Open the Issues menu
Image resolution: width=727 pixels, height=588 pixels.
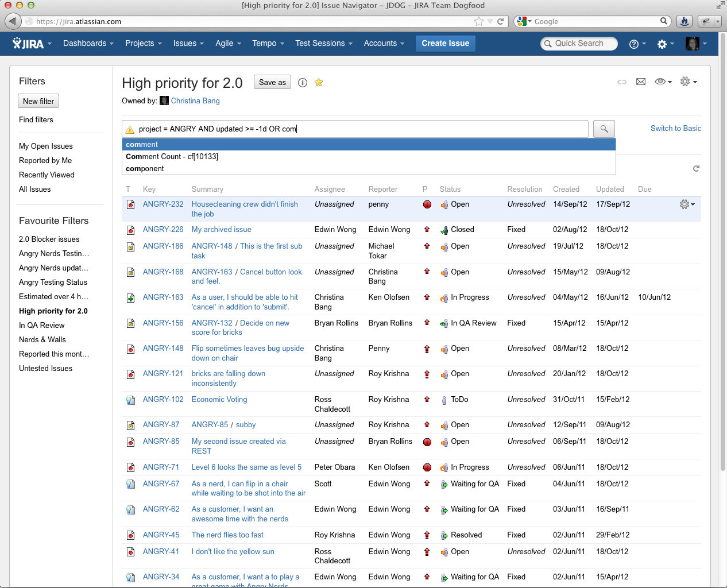click(x=188, y=44)
